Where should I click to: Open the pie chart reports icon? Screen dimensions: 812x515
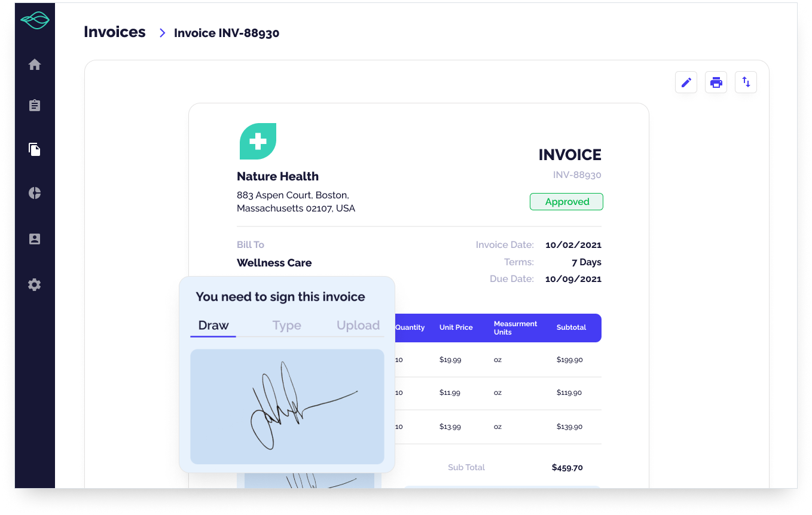[x=35, y=193]
